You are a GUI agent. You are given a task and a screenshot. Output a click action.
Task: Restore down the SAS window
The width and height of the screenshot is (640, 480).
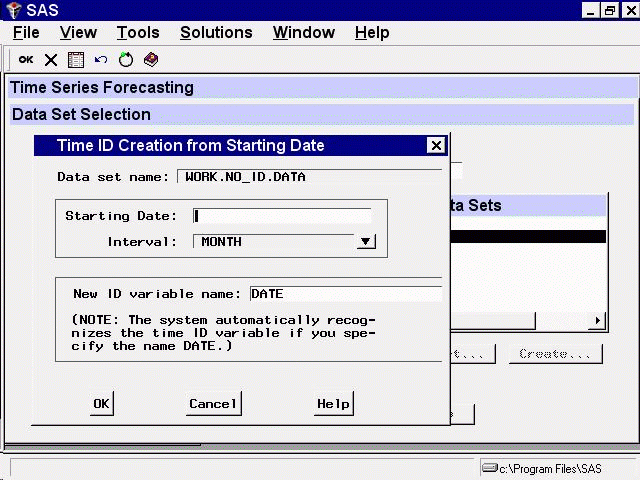[610, 10]
